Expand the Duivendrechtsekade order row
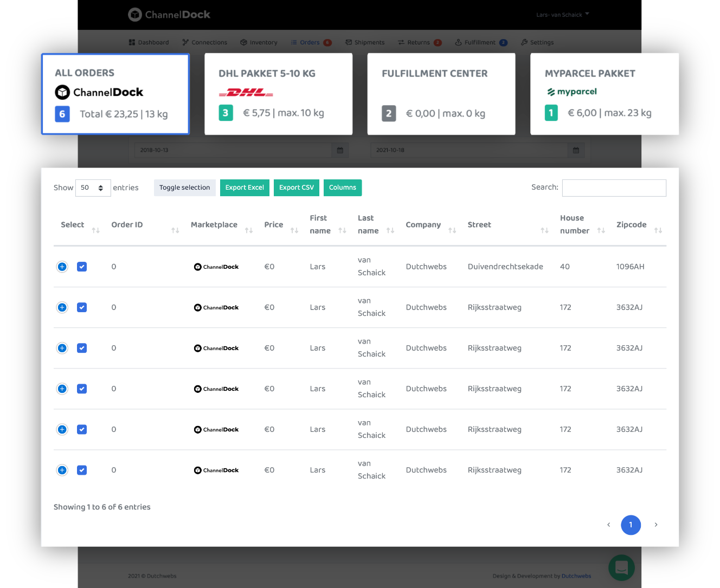The width and height of the screenshot is (720, 588). coord(62,267)
